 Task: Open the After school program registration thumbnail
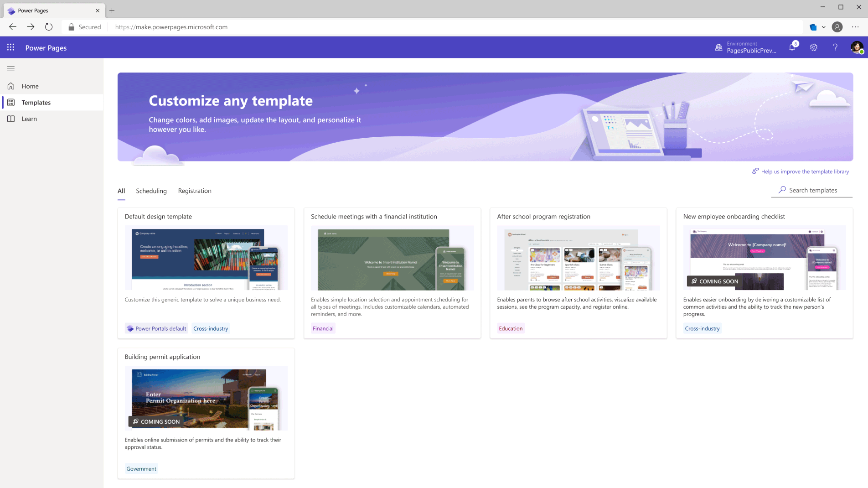(579, 258)
